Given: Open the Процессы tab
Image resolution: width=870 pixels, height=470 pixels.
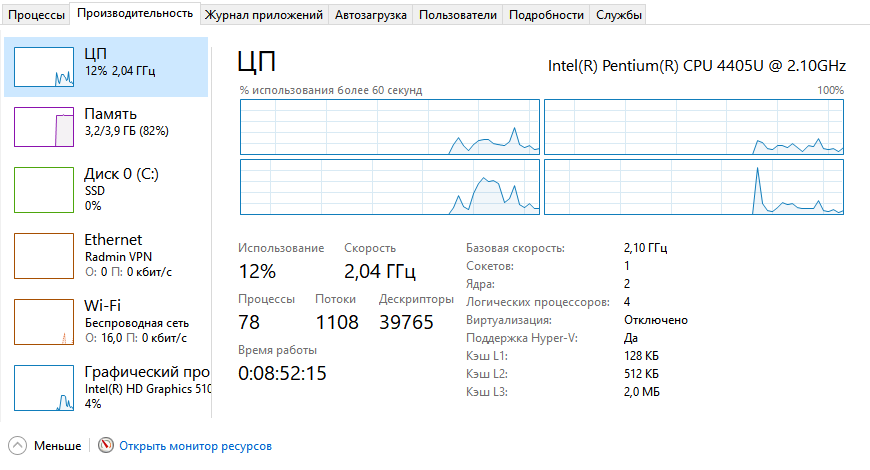Looking at the screenshot, I should click(36, 15).
